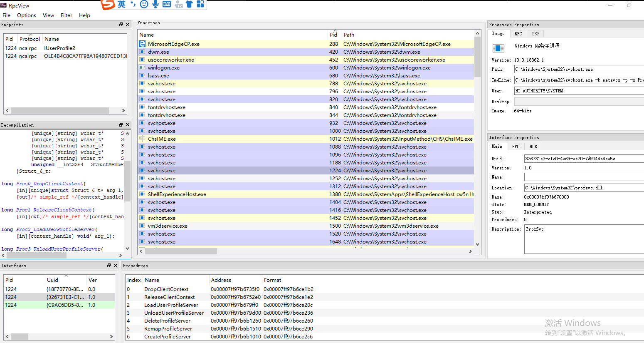Image resolution: width=644 pixels, height=343 pixels.
Task: Select the RemapProfileServer procedure row
Action: [385, 328]
